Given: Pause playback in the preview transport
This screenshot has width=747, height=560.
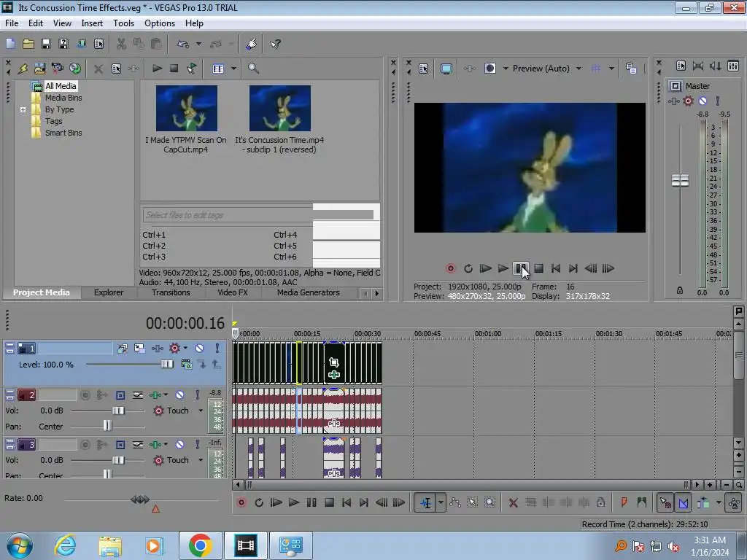Looking at the screenshot, I should [x=520, y=268].
